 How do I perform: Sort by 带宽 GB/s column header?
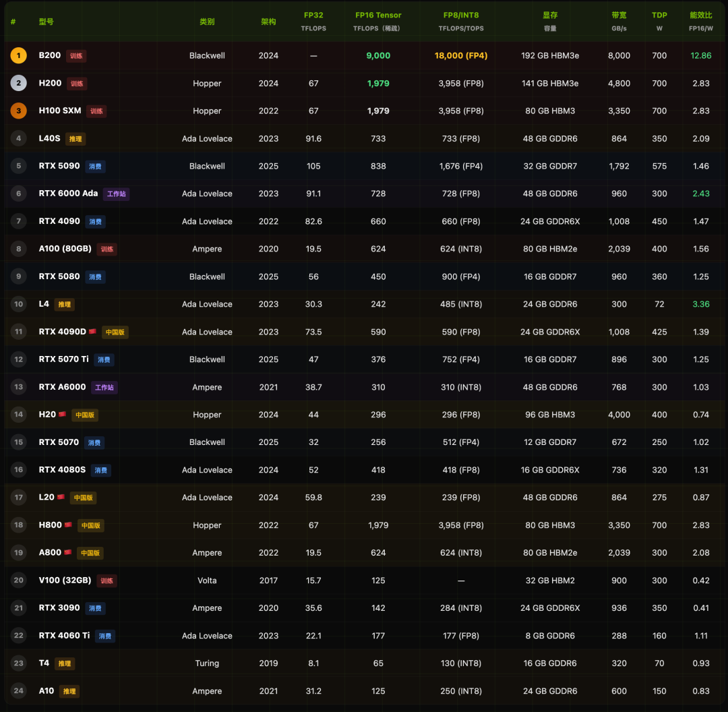click(619, 22)
